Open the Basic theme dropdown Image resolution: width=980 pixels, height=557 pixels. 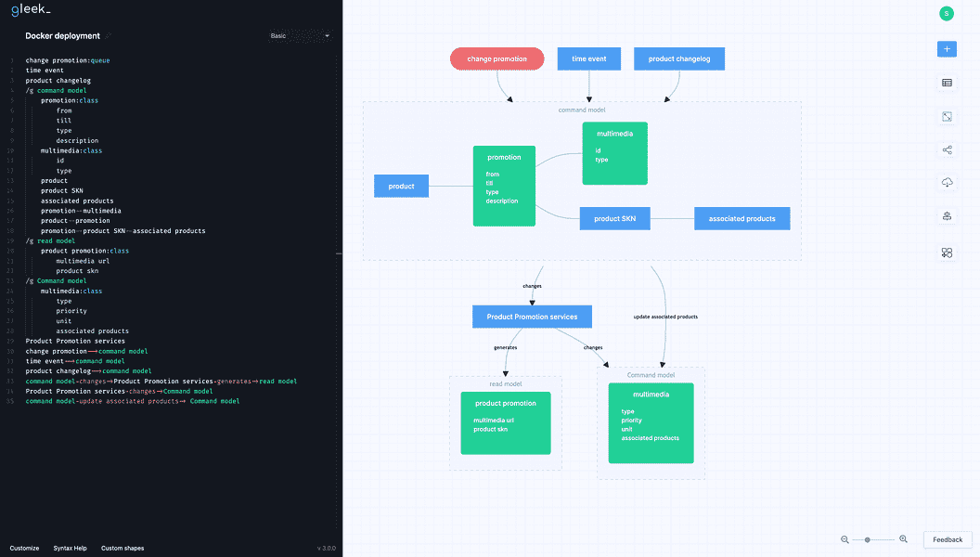(x=299, y=34)
